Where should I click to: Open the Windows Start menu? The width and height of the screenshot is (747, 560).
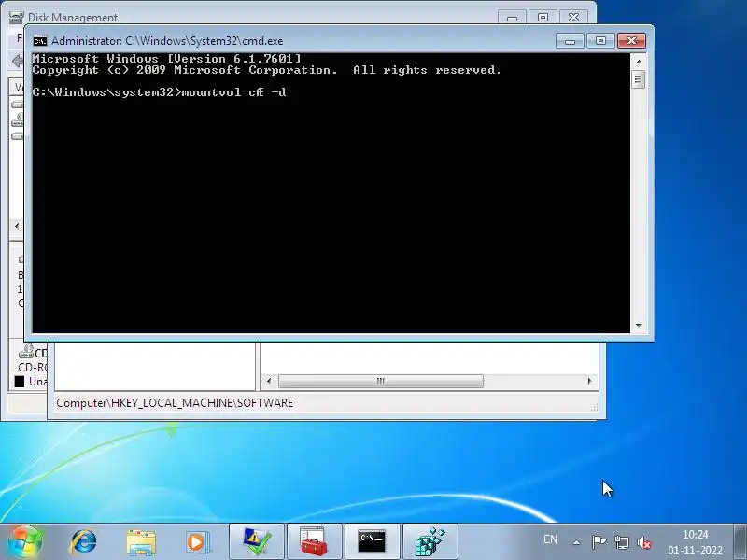click(x=25, y=542)
